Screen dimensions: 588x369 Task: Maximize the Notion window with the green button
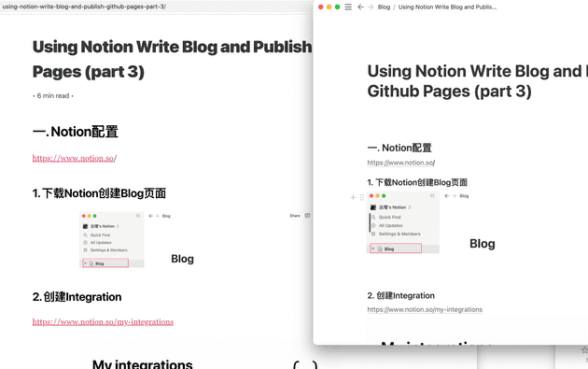[x=337, y=7]
